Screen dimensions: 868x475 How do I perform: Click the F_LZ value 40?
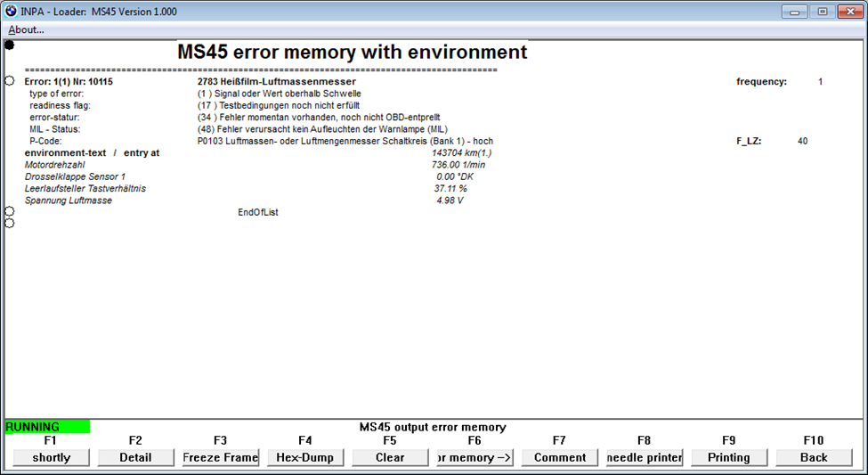(803, 142)
